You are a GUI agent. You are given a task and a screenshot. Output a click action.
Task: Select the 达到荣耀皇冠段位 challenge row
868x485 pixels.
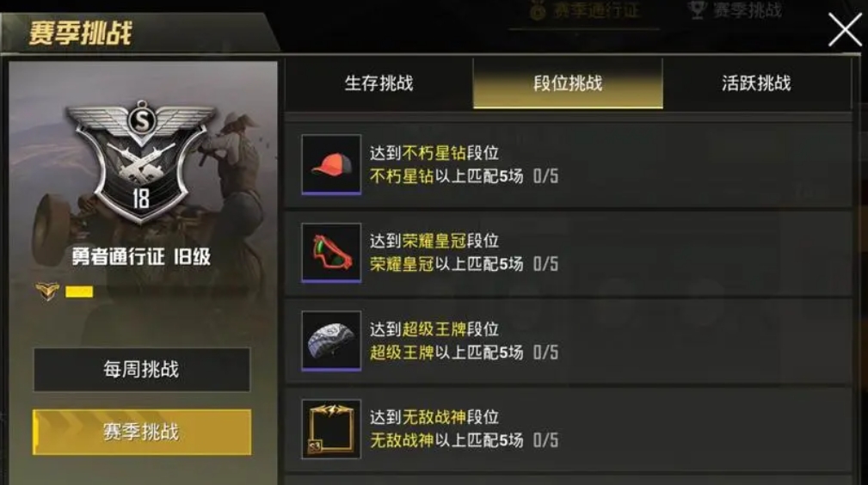point(569,253)
